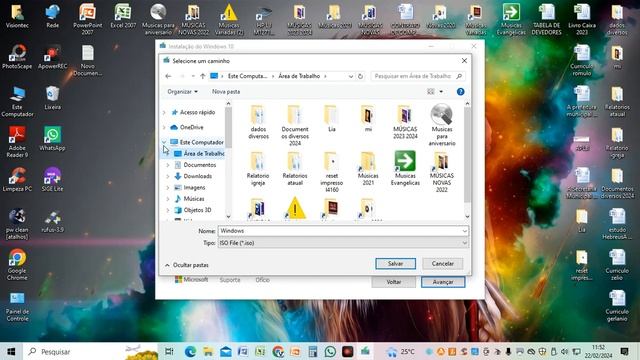Open the Organizar dropdown menu
Screen dimensions: 640x360
click(x=182, y=92)
